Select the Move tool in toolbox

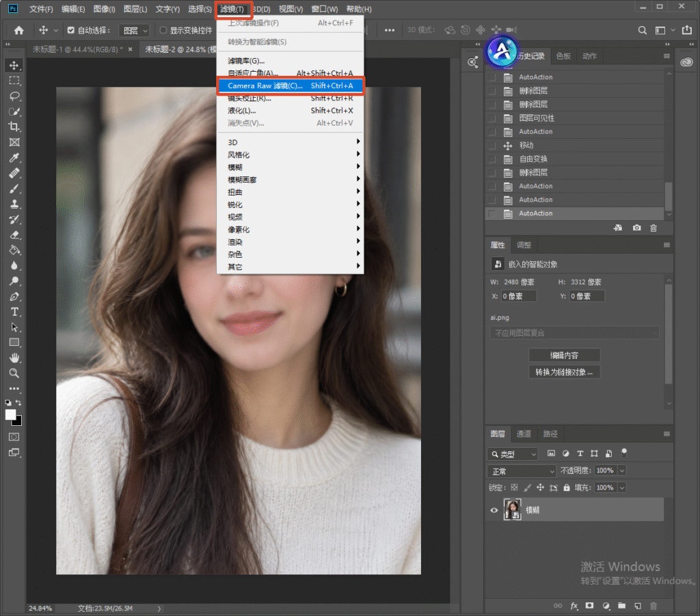14,65
